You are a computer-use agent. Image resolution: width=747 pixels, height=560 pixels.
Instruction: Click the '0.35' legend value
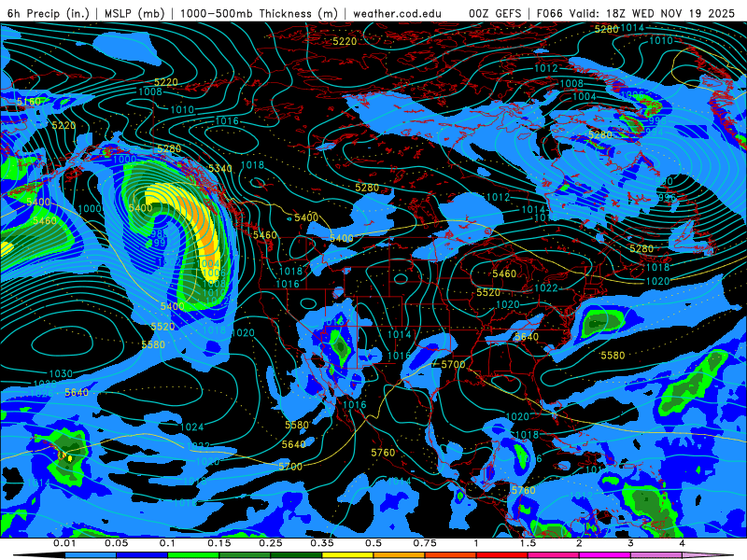pyautogui.click(x=322, y=543)
